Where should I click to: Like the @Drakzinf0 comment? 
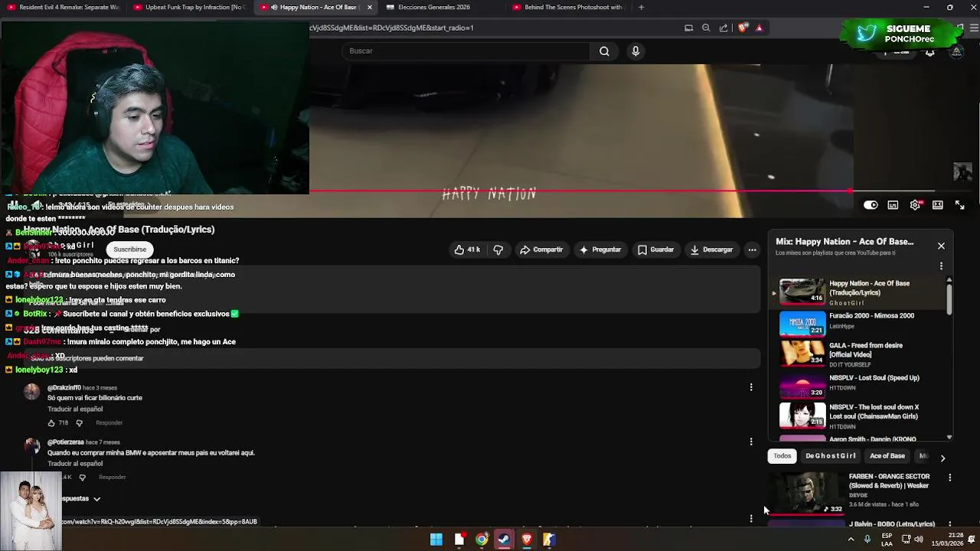[51, 422]
